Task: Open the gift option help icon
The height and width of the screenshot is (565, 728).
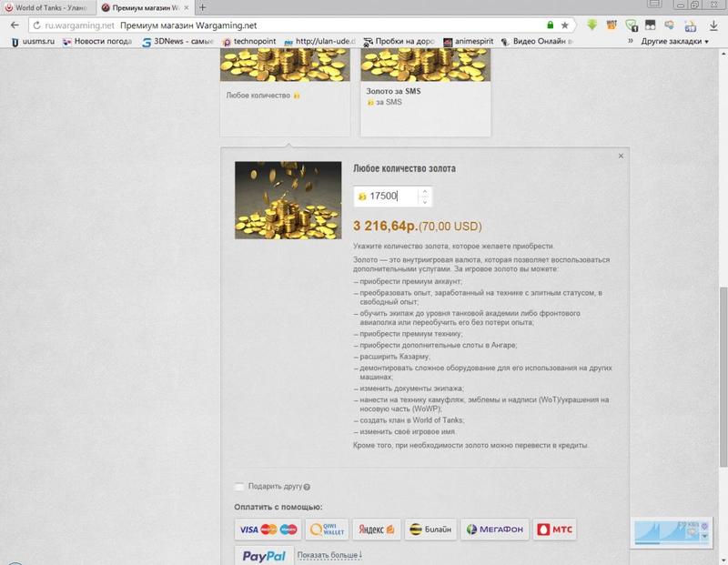Action: pos(307,487)
